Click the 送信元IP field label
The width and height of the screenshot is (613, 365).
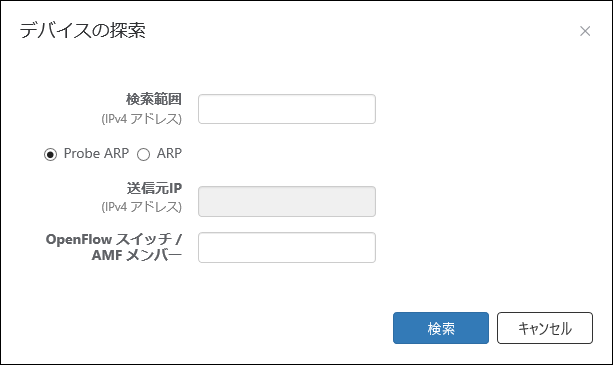pyautogui.click(x=154, y=188)
